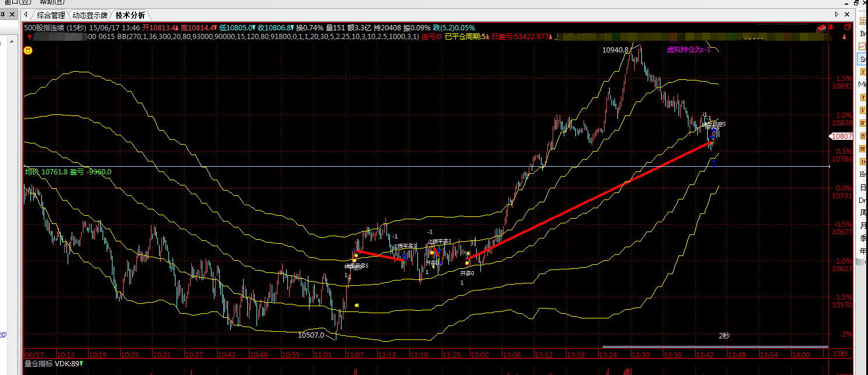
Task: Switch to the 动态显示牌 tab
Action: coord(90,15)
